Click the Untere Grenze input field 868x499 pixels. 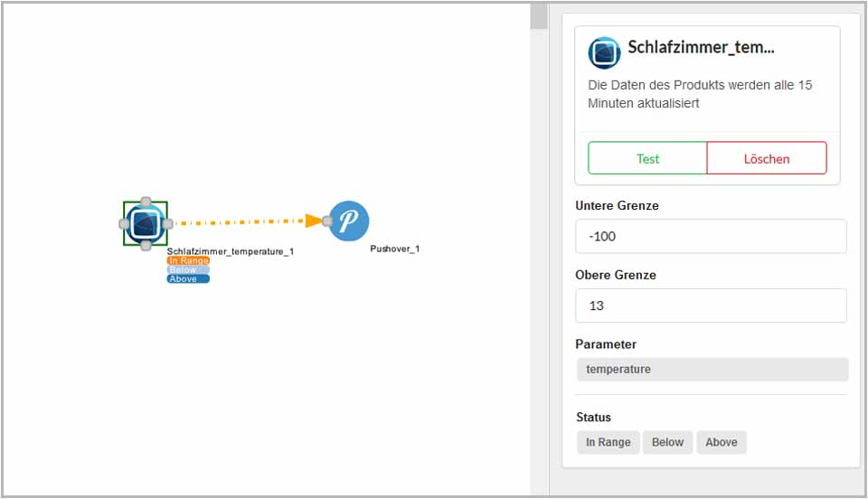[711, 236]
